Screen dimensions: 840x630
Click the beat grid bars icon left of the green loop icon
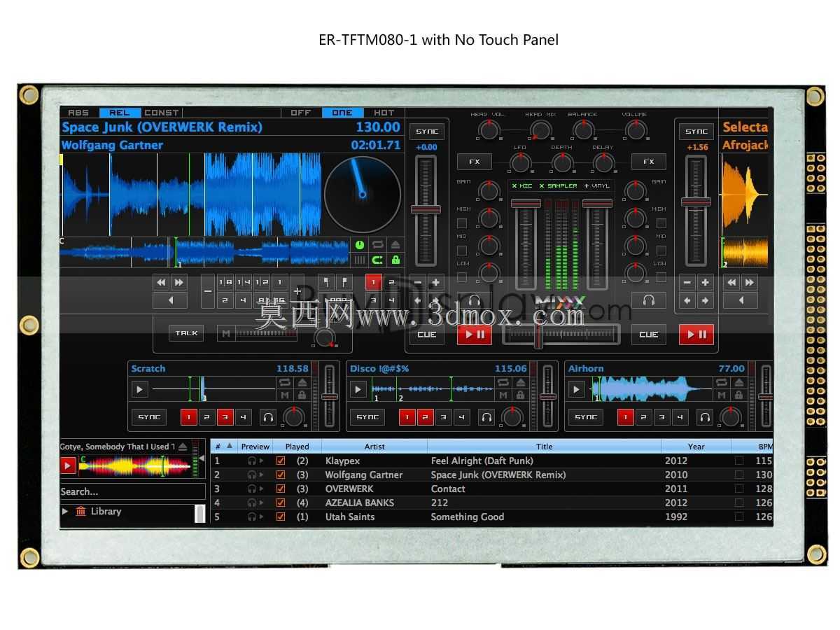click(359, 260)
